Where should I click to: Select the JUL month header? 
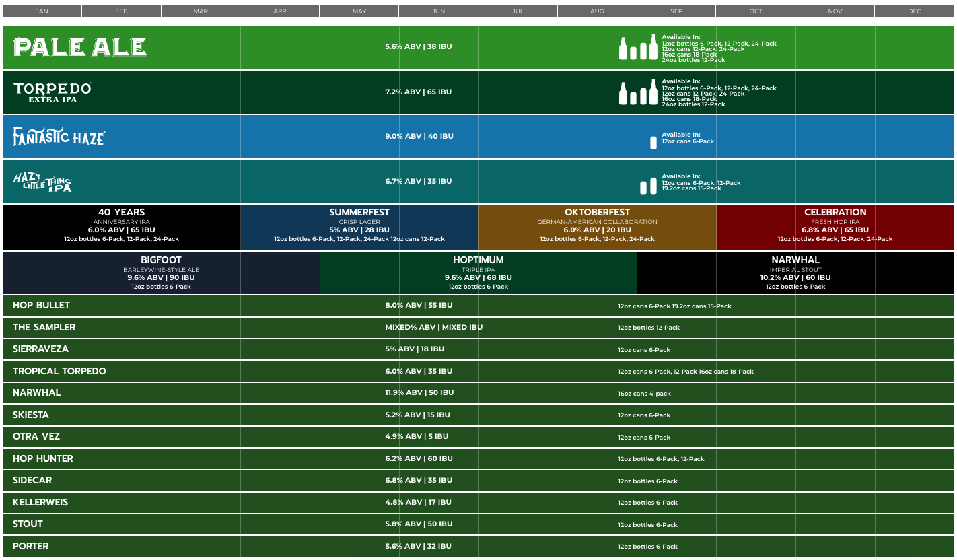518,11
